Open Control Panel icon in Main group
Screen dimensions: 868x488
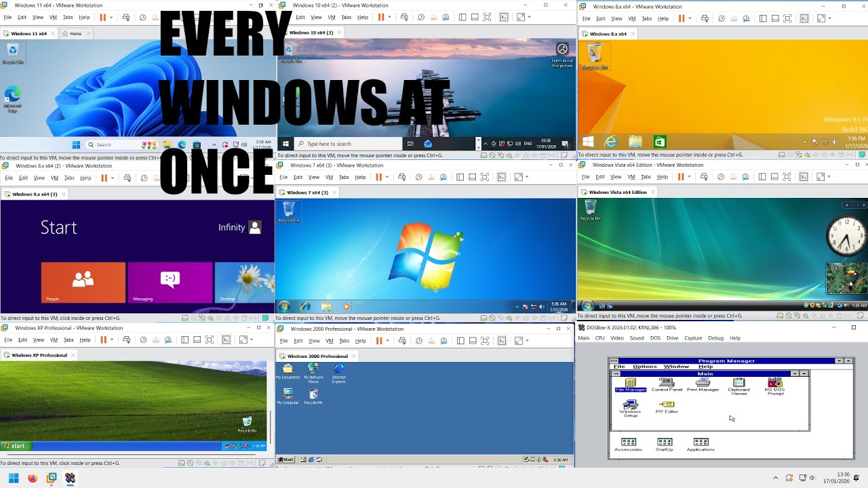point(667,385)
